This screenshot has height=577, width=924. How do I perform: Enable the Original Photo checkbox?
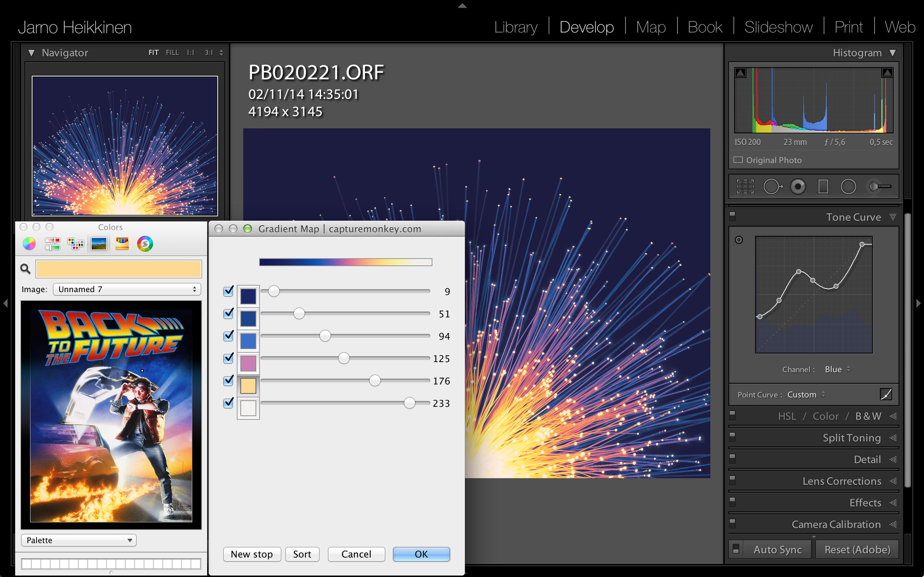click(x=738, y=160)
